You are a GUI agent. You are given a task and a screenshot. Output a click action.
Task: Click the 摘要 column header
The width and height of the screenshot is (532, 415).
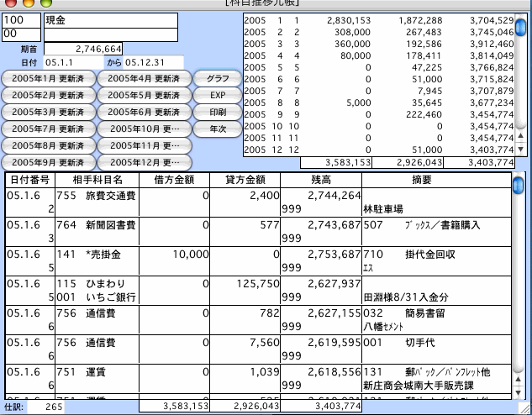pos(435,179)
